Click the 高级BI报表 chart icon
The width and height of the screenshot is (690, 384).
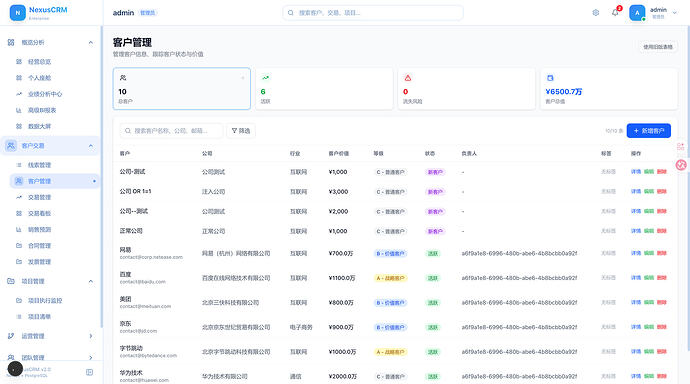click(x=19, y=110)
